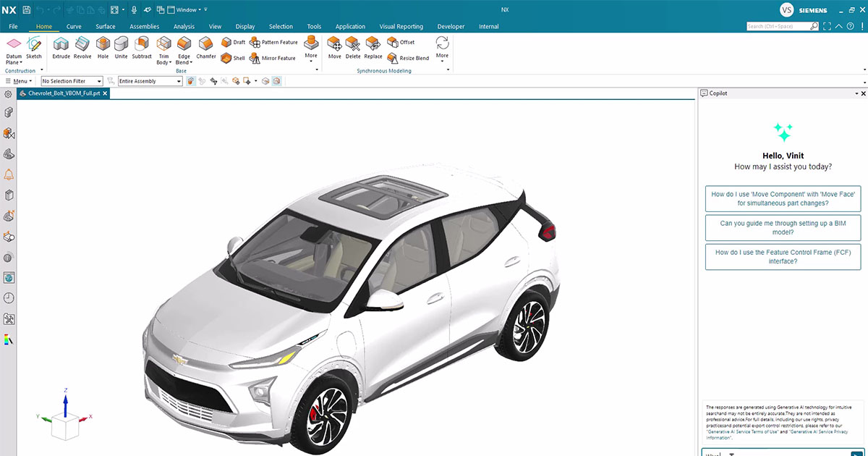Click the Feature Control Frame Copilot suggestion
Viewport: 868px width, 456px height.
[783, 256]
